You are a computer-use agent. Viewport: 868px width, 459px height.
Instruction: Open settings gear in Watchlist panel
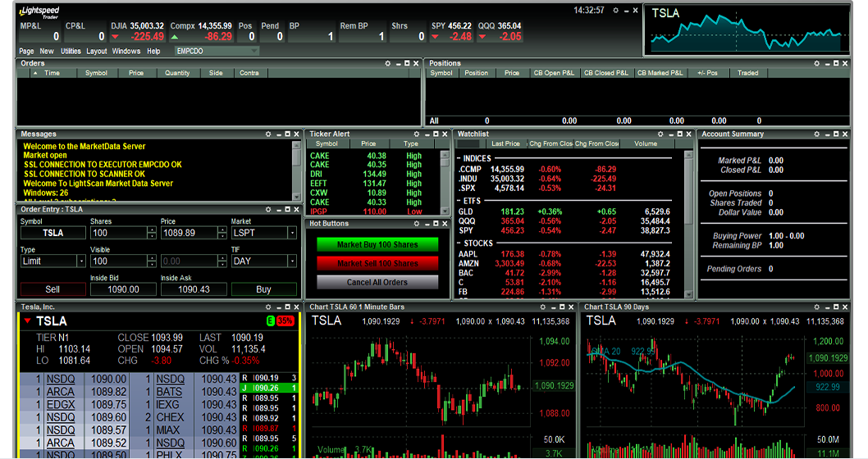(x=660, y=134)
